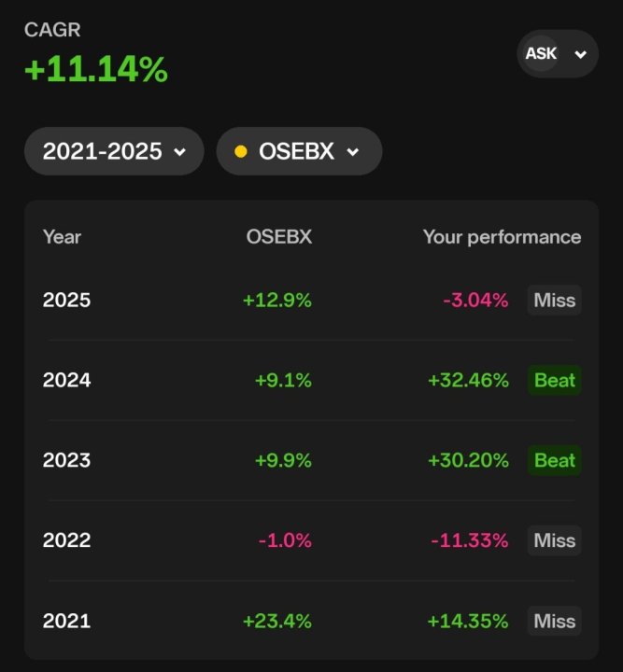This screenshot has height=672, width=623.
Task: Click the Your performance column header
Action: (x=502, y=237)
